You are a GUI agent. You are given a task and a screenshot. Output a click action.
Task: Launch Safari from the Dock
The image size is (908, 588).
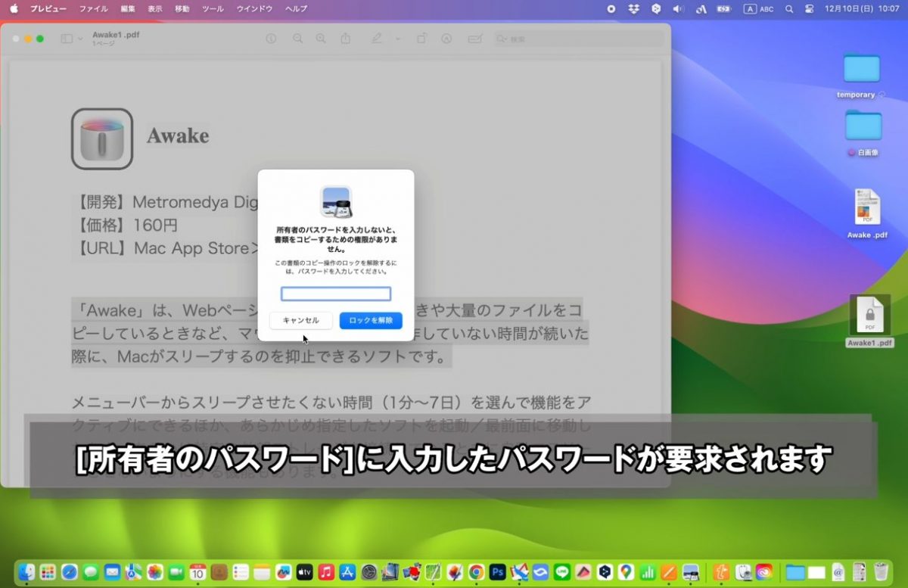pos(70,571)
